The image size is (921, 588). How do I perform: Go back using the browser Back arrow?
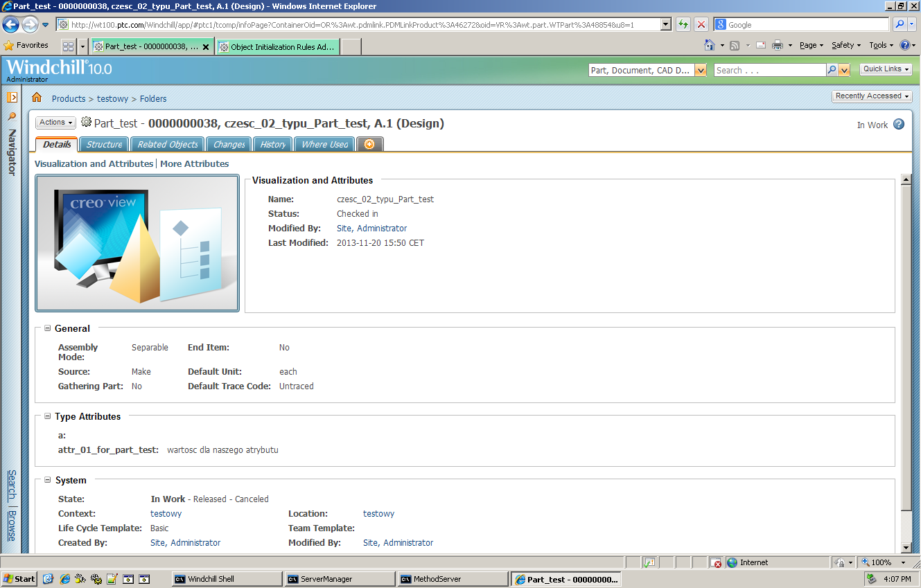point(10,25)
